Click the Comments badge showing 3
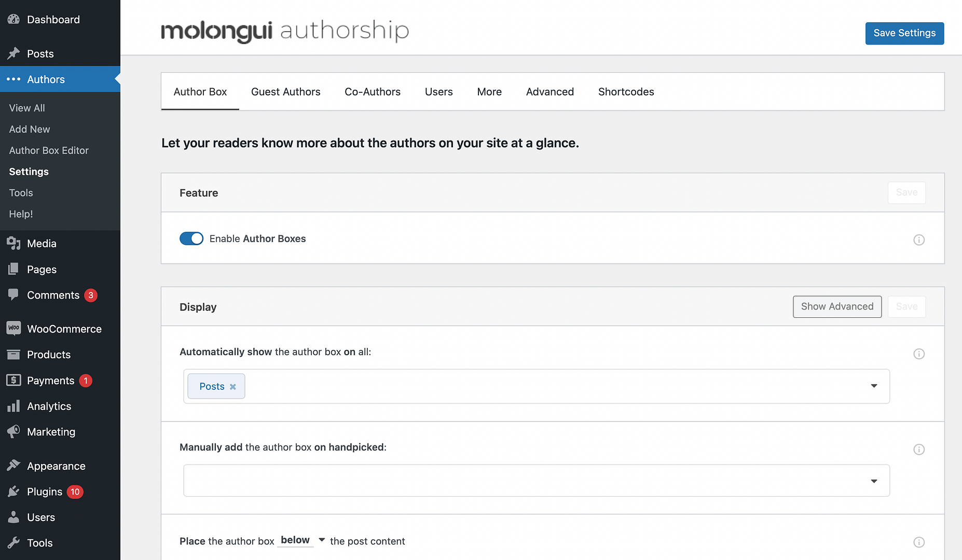This screenshot has width=962, height=560. click(91, 295)
